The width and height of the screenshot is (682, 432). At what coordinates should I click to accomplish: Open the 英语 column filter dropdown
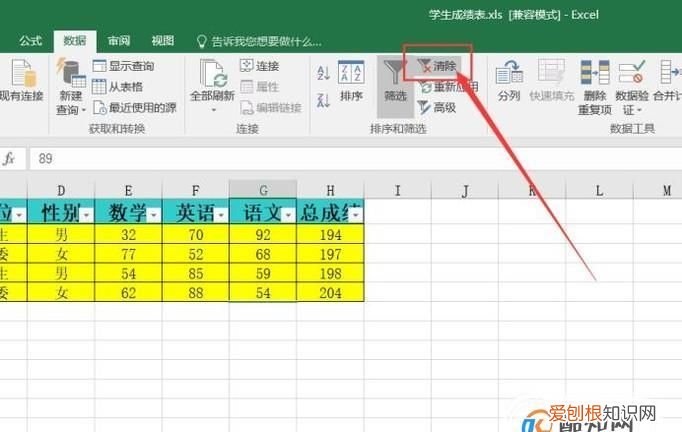[221, 215]
